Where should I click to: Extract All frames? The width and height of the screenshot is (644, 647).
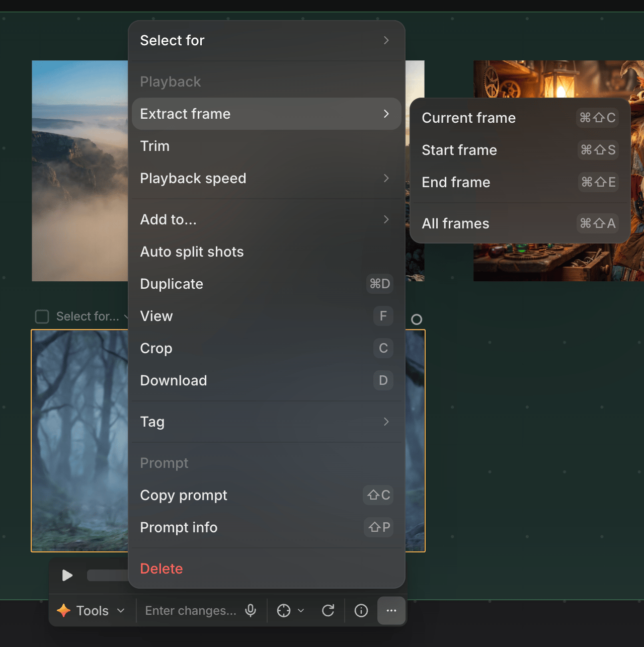point(520,223)
